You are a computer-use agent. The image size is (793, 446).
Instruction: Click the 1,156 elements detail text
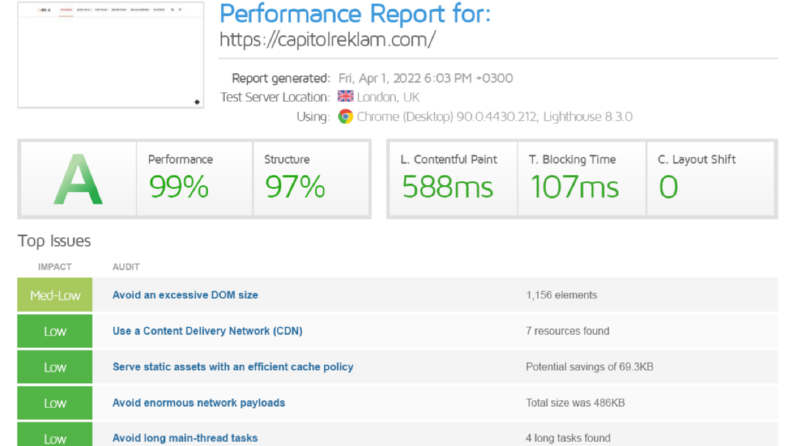(561, 295)
